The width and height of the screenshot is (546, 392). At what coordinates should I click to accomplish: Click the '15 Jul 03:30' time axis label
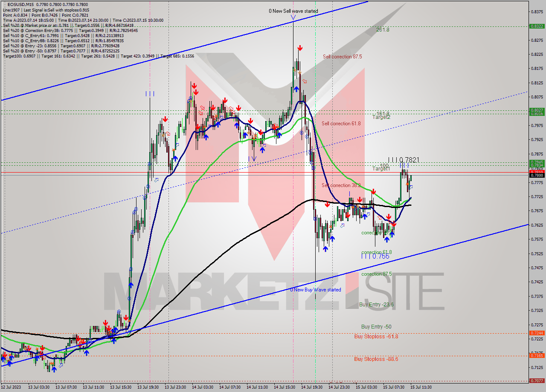367,387
